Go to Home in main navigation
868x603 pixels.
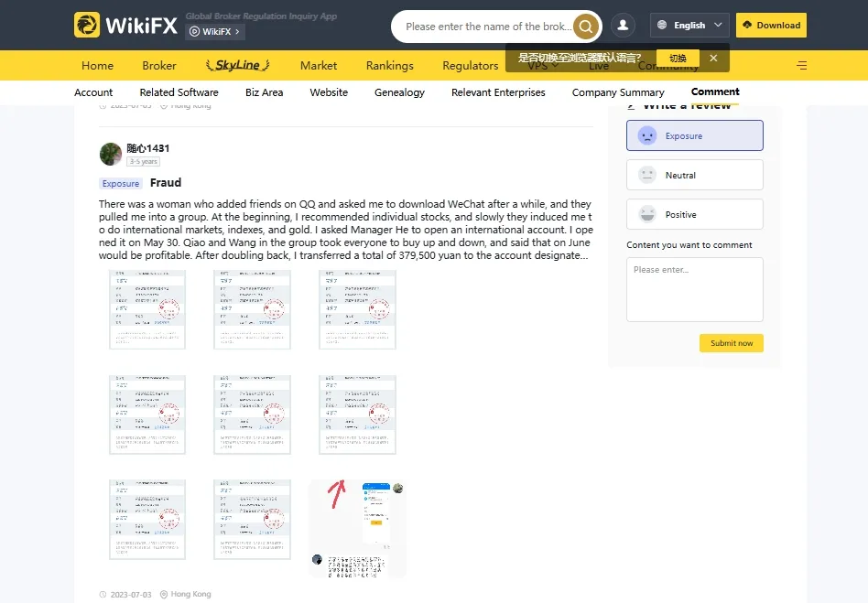pos(97,65)
